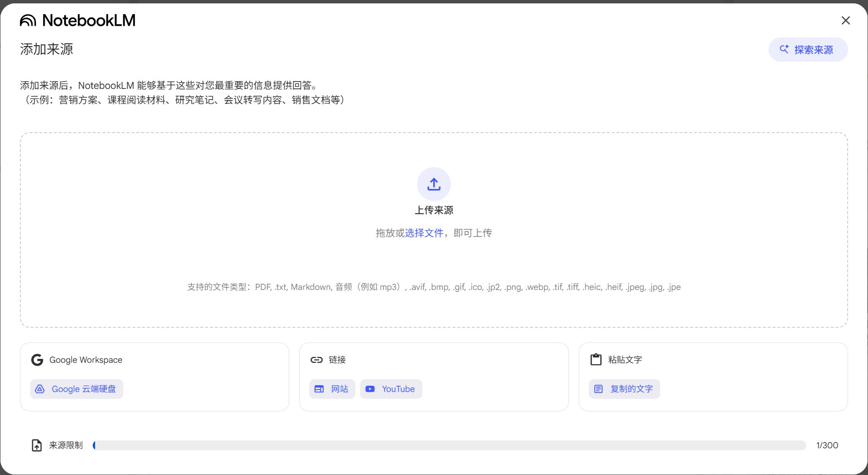Viewport: 868px width, 475px height.
Task: Click the clipboard icon beside 粘贴文字
Action: coord(596,360)
